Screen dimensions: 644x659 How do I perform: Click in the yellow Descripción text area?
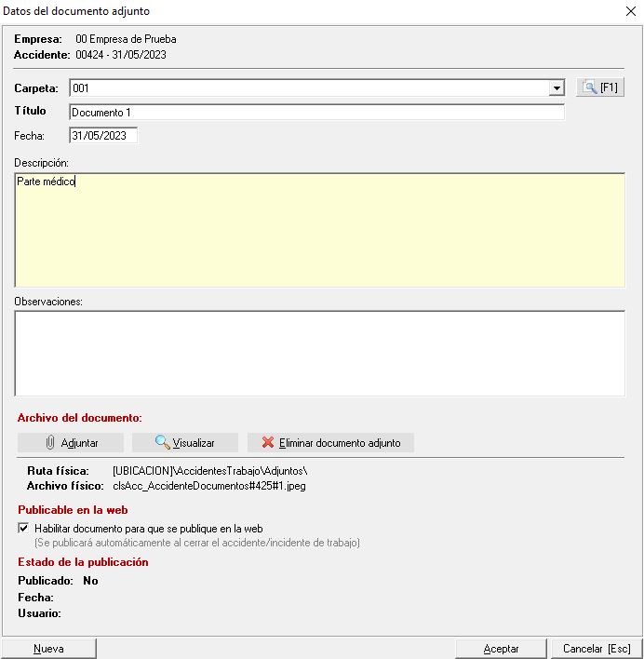[319, 230]
